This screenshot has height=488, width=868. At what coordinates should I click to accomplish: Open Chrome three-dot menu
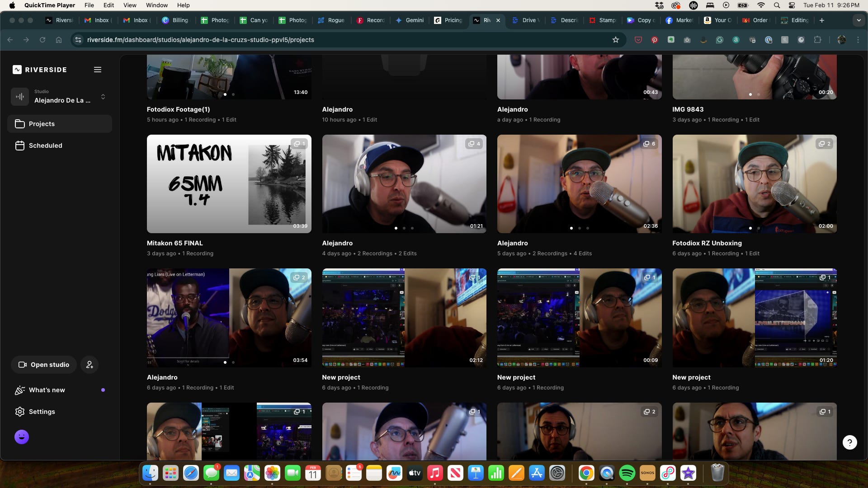(x=858, y=40)
